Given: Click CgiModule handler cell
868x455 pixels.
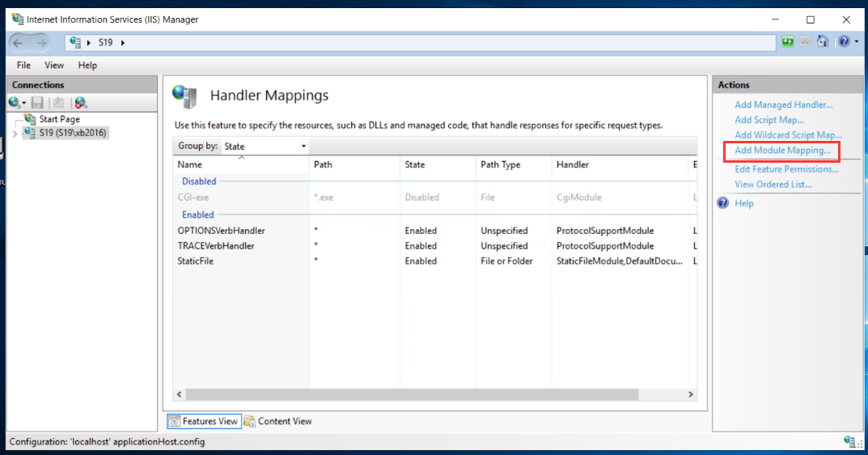Looking at the screenshot, I should 578,198.
